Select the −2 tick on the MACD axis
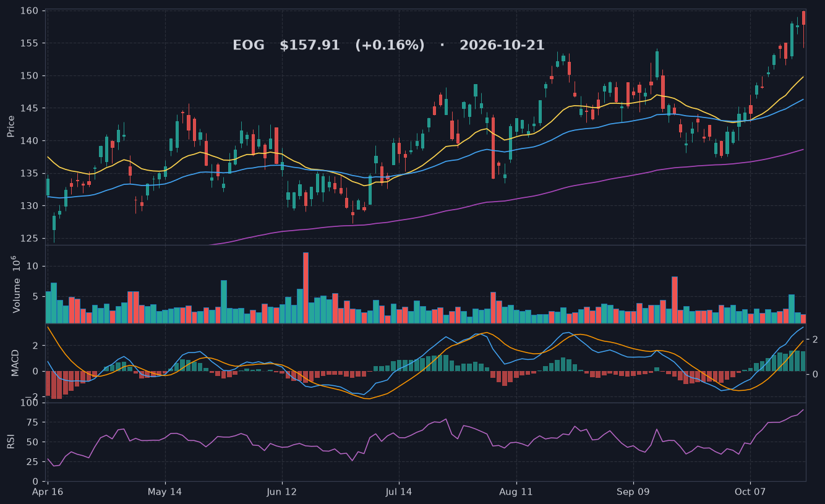Image resolution: width=825 pixels, height=504 pixels. click(32, 397)
